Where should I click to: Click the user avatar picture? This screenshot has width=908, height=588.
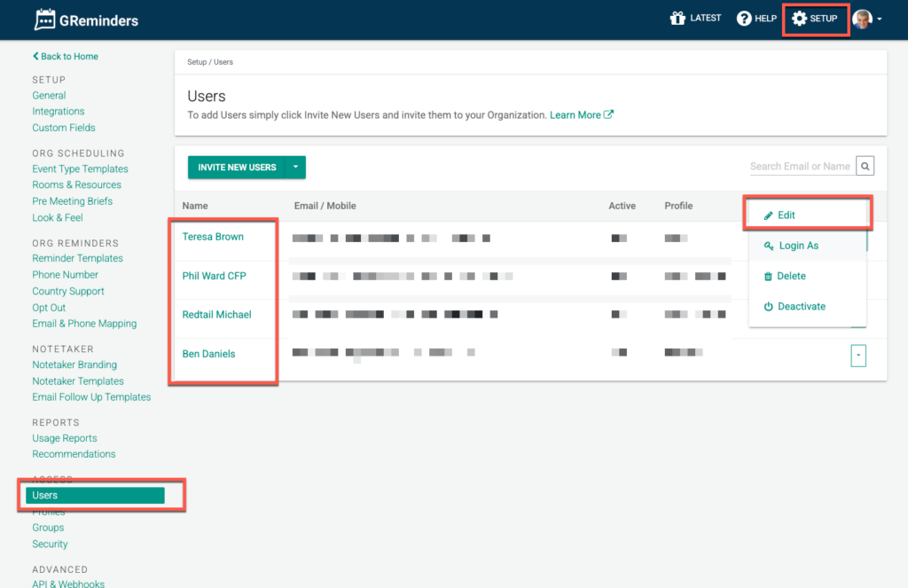click(861, 19)
